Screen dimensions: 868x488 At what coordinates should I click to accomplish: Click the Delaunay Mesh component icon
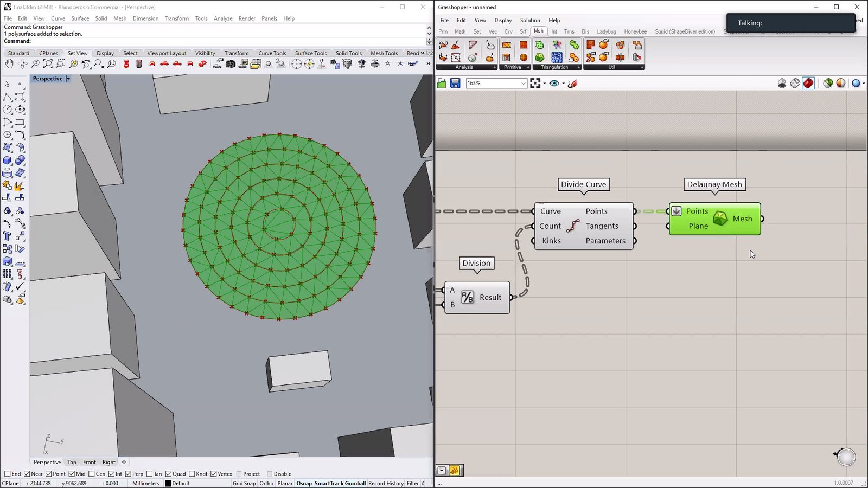pos(720,219)
